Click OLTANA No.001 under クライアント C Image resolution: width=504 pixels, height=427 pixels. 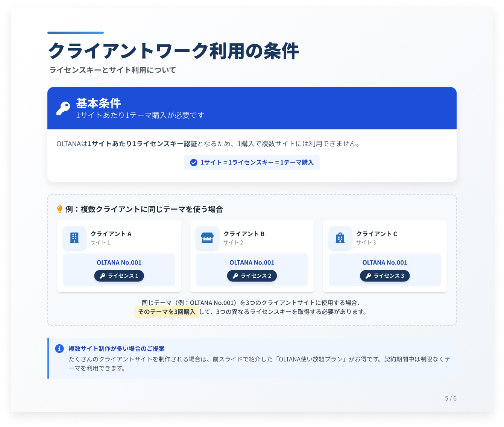(x=385, y=263)
